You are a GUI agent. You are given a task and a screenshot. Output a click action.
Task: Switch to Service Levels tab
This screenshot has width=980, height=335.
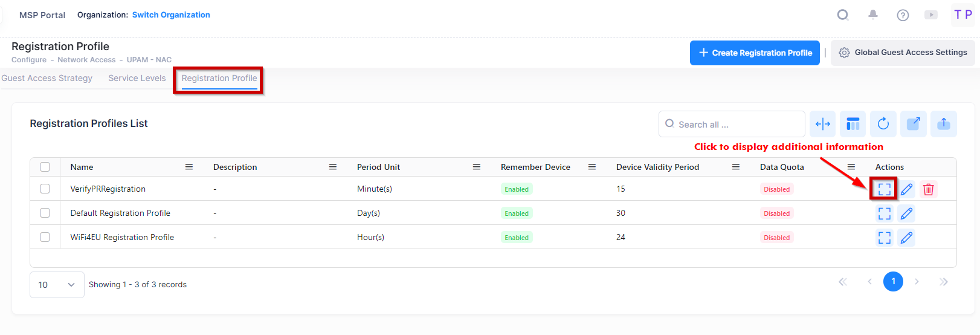pyautogui.click(x=137, y=78)
